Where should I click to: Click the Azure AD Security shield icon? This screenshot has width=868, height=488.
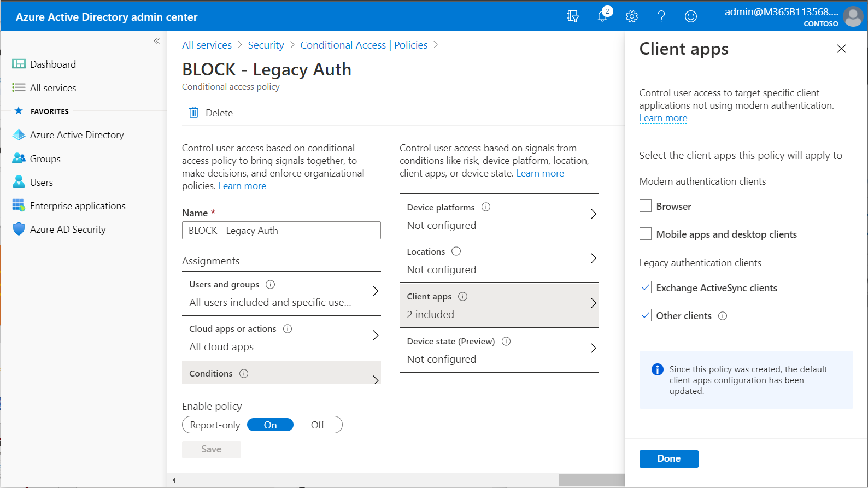click(19, 229)
